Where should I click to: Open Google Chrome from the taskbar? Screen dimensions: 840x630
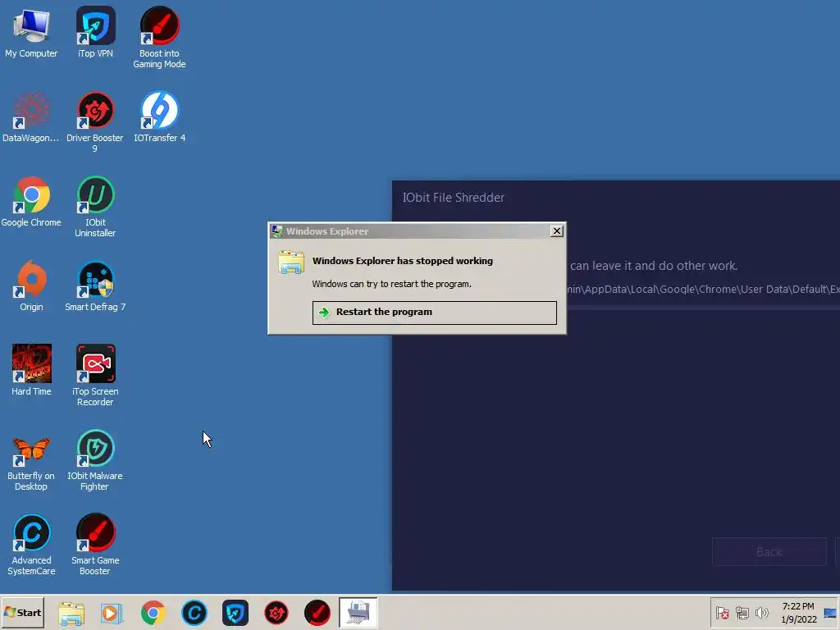(x=153, y=613)
